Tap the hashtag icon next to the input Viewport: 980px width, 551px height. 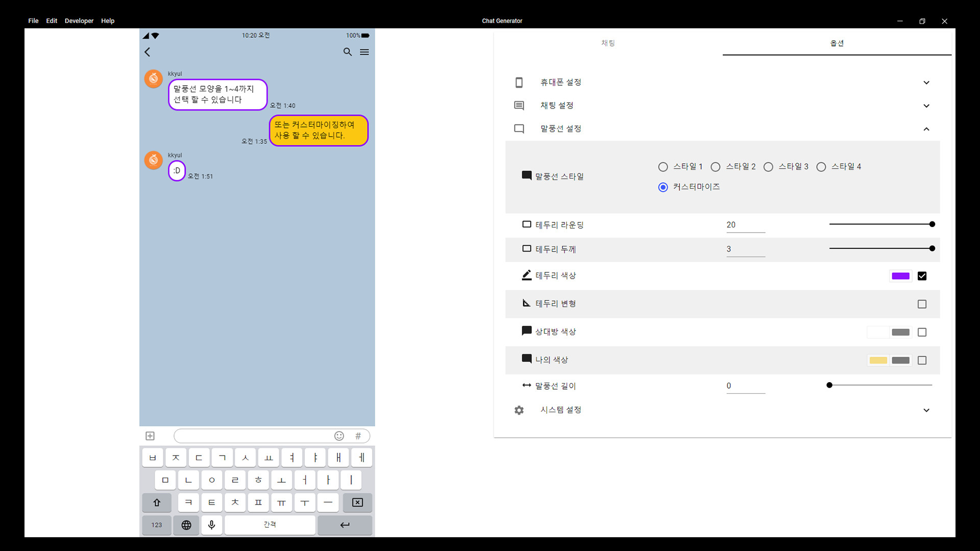click(358, 436)
